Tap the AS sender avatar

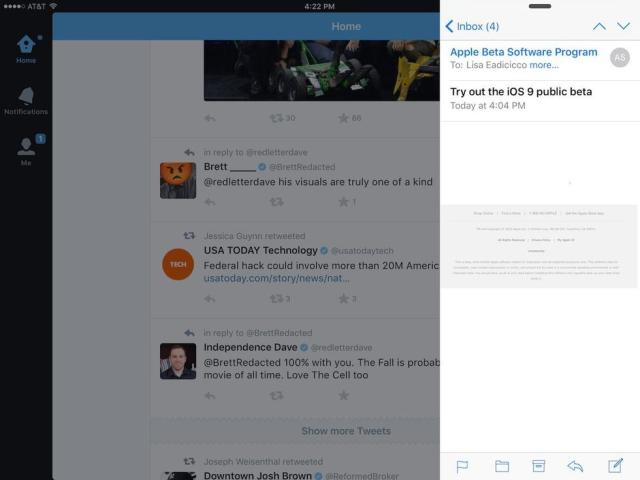click(x=620, y=58)
